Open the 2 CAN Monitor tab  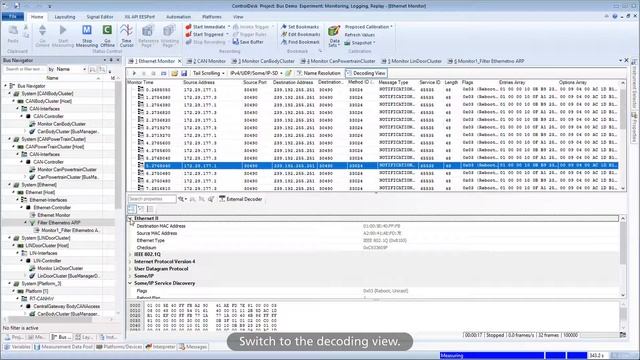pos(206,61)
